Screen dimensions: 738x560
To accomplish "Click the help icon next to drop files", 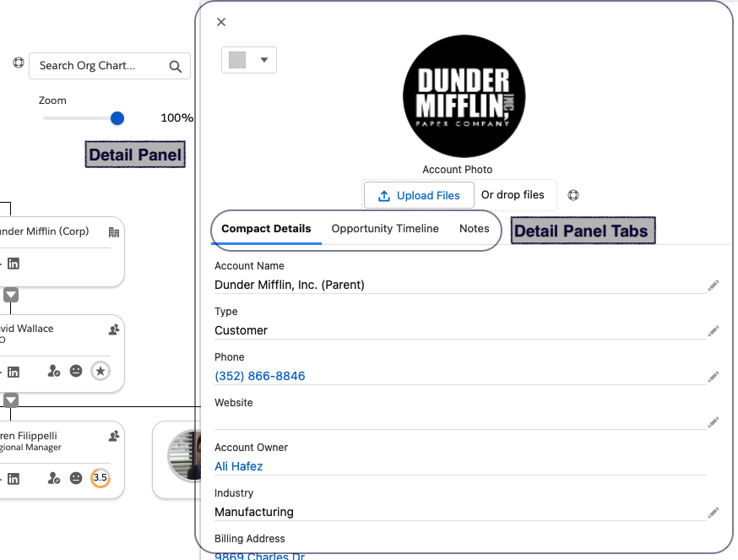I will (572, 195).
